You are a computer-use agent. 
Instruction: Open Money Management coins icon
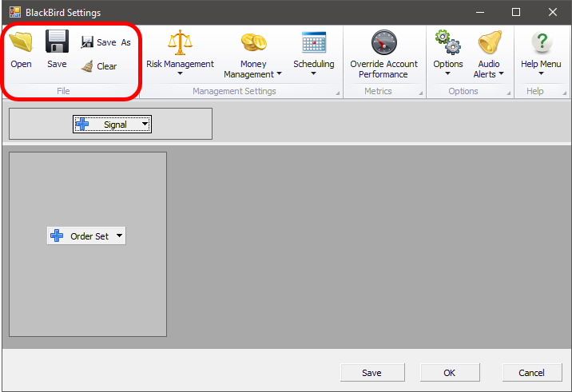[254, 42]
